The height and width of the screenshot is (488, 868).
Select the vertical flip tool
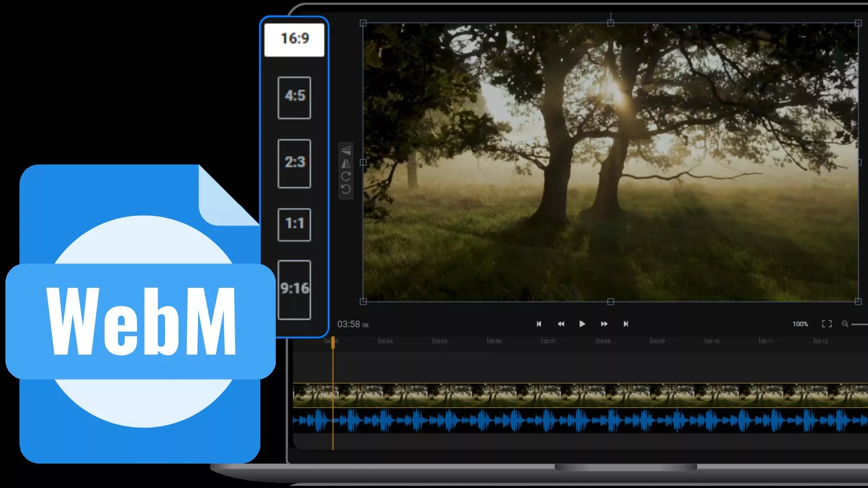[x=345, y=150]
